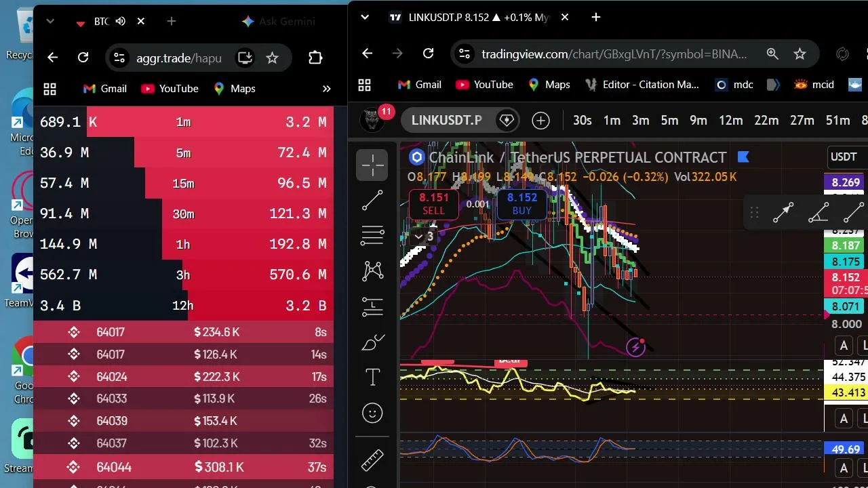Click the blue flag next to symbol title

click(x=743, y=157)
